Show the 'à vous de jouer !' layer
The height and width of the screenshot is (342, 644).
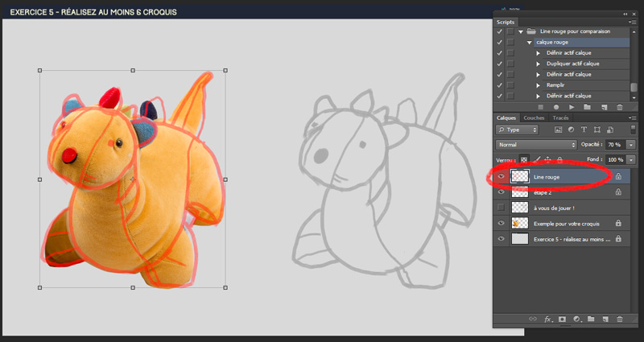coord(501,208)
